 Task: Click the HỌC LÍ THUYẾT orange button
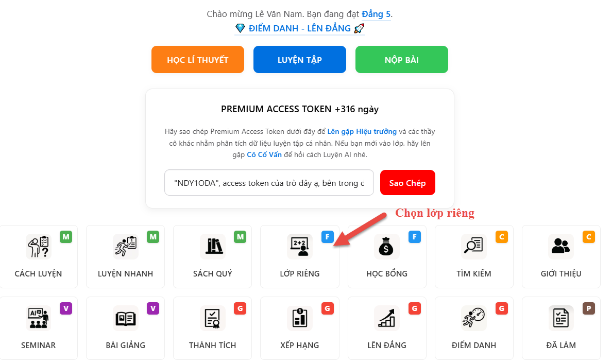click(x=198, y=60)
